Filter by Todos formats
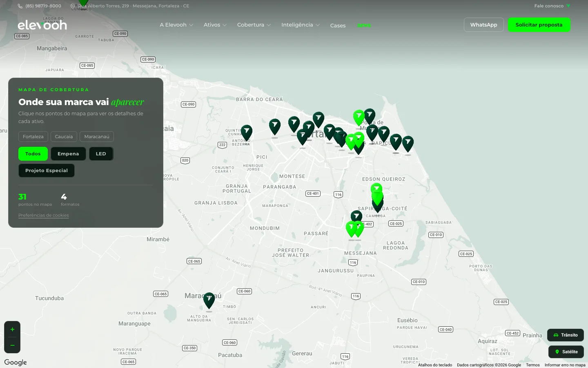588x368 pixels. 33,154
